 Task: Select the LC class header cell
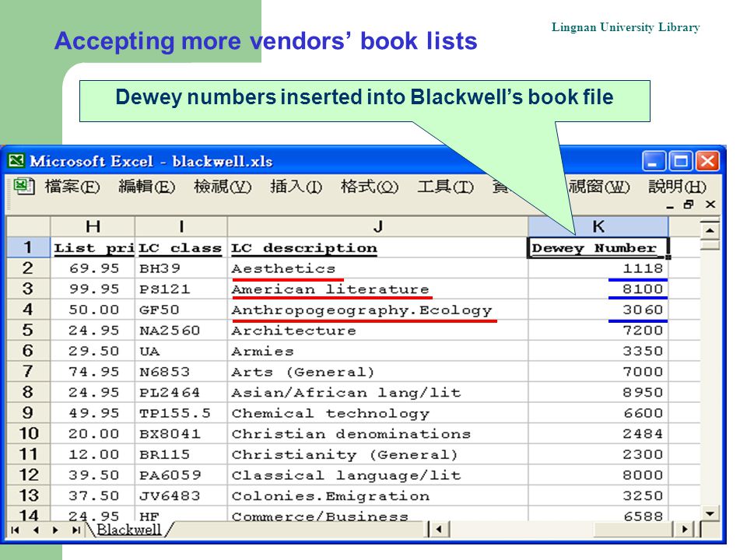[181, 247]
